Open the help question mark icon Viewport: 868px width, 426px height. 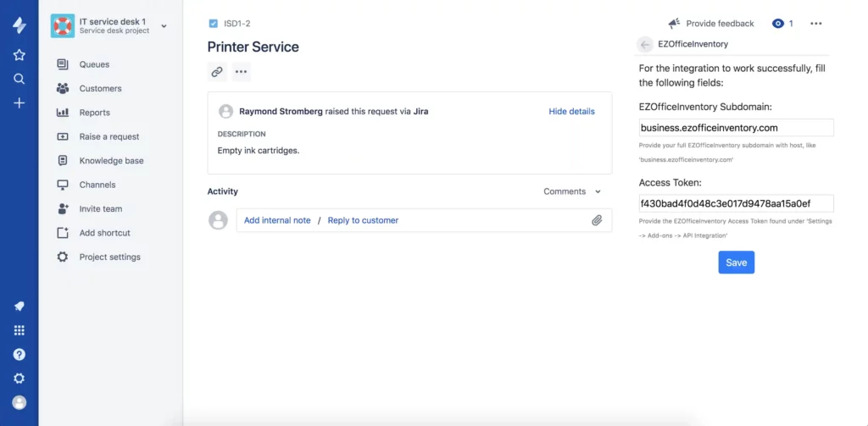[19, 354]
